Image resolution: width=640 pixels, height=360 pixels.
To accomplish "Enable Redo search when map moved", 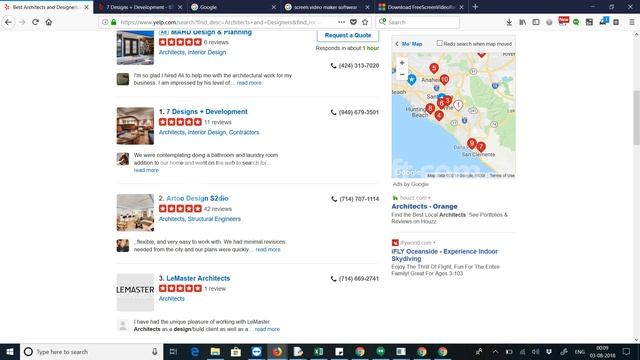I will coord(440,43).
